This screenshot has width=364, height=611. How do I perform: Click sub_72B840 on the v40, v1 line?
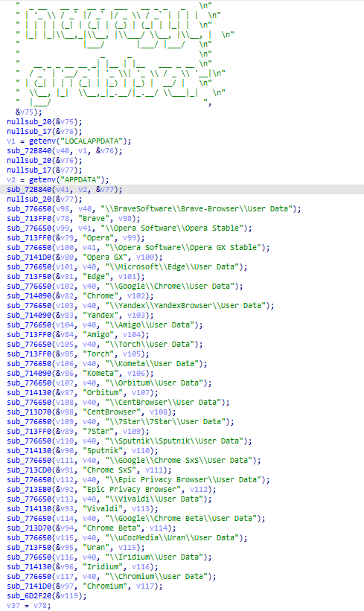[29, 151]
